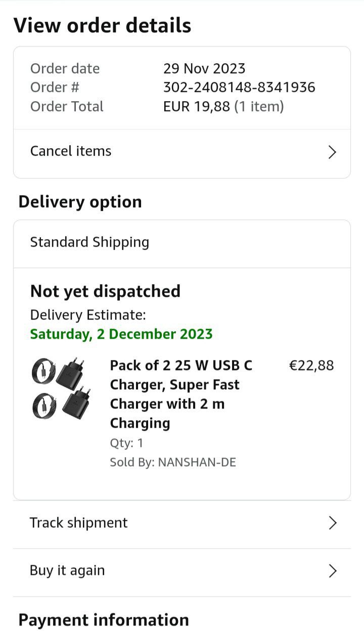
Task: Click the View order details heading
Action: pos(102,25)
